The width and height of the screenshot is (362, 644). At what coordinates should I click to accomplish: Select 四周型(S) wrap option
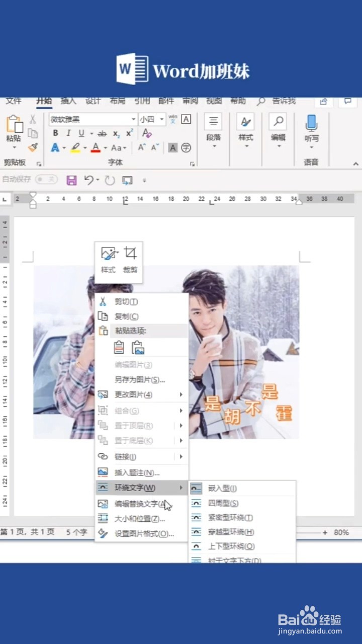(242, 503)
